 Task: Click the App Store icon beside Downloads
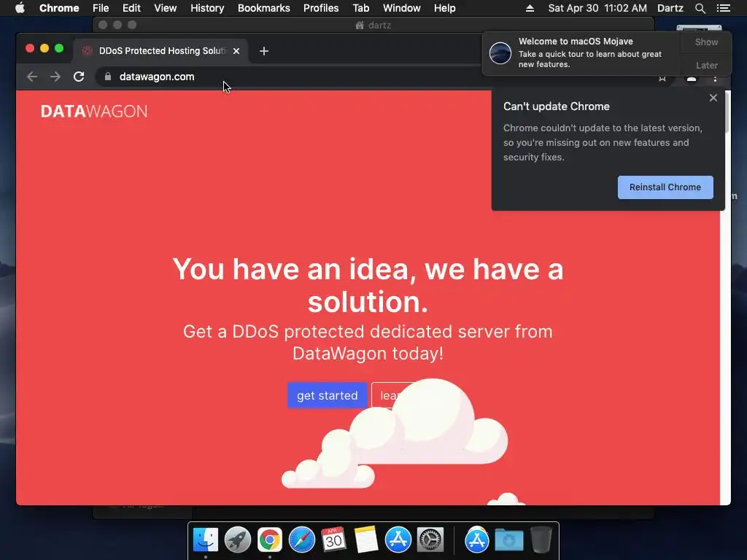coord(477,540)
